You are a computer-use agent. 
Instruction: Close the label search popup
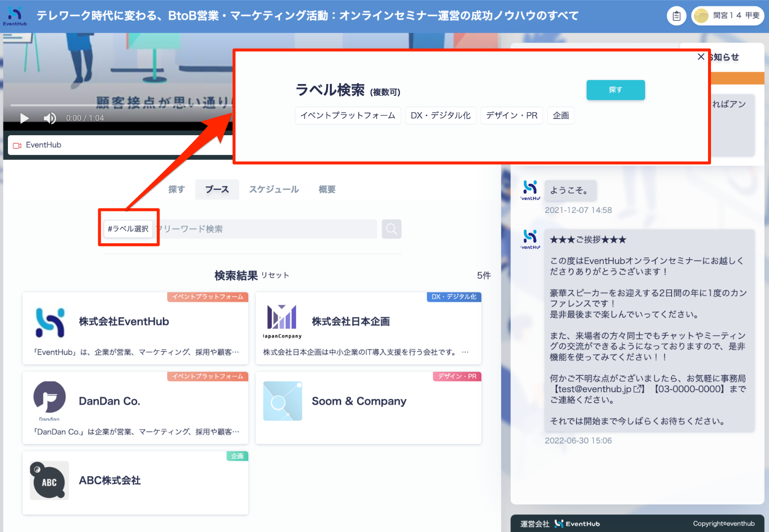pyautogui.click(x=701, y=57)
